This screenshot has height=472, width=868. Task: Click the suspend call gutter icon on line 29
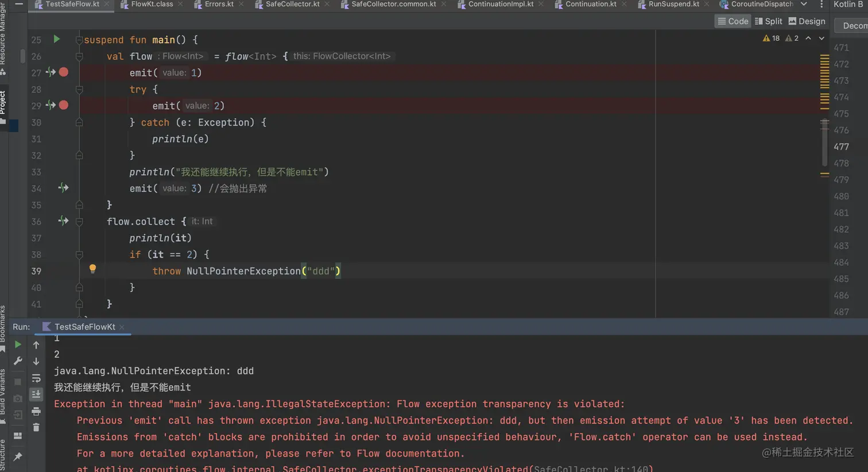click(51, 105)
